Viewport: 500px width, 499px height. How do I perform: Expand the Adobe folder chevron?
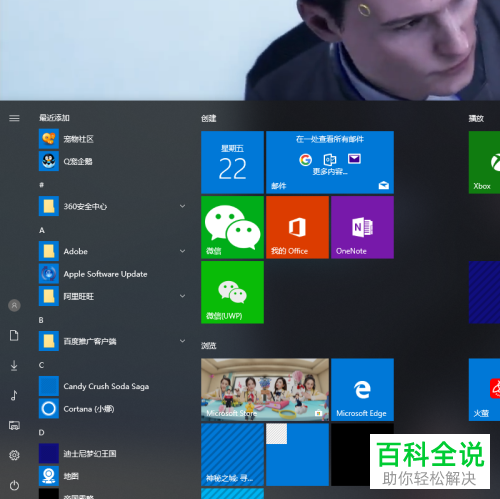click(182, 251)
